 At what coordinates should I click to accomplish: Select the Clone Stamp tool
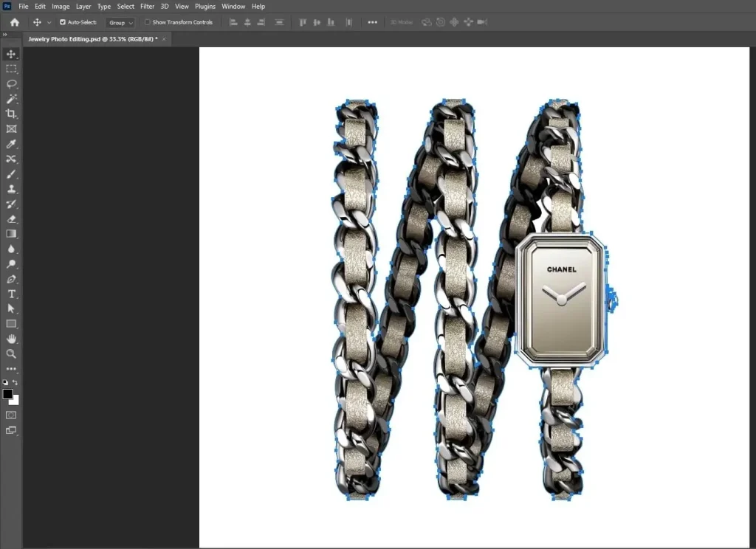click(11, 189)
